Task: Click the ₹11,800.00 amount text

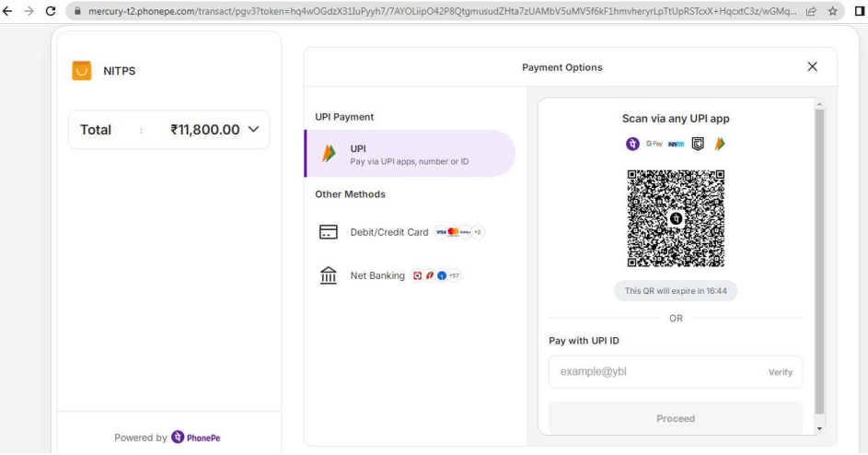Action: pos(205,130)
